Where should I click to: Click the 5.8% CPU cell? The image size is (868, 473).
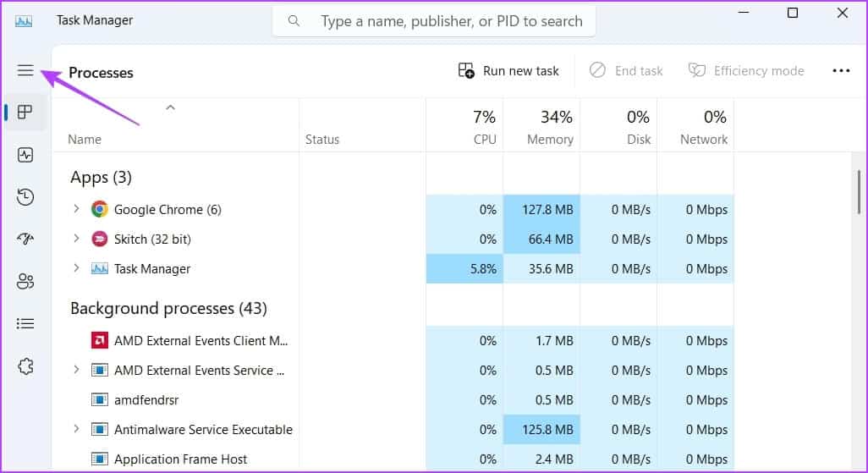[x=464, y=268]
